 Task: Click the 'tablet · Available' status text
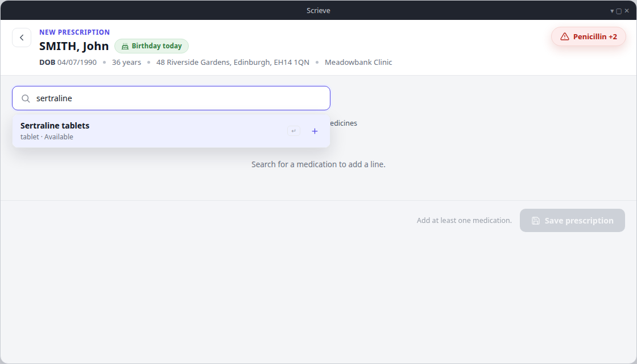click(x=47, y=137)
